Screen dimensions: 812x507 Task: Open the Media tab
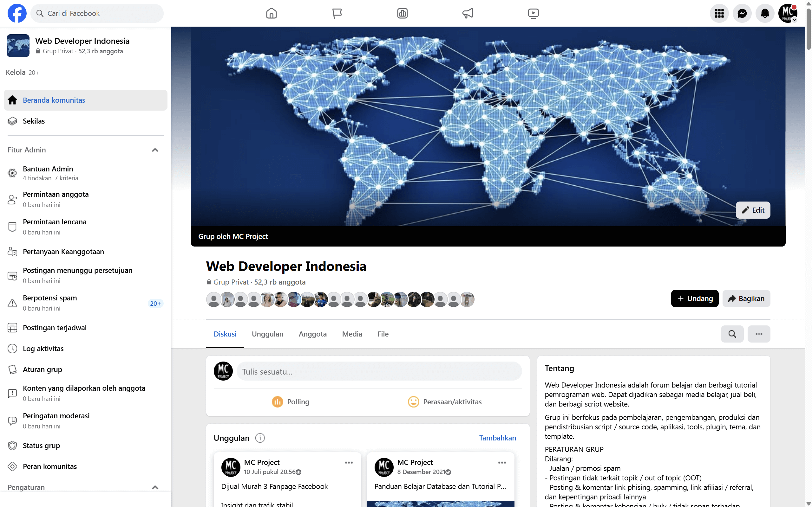[x=352, y=334]
